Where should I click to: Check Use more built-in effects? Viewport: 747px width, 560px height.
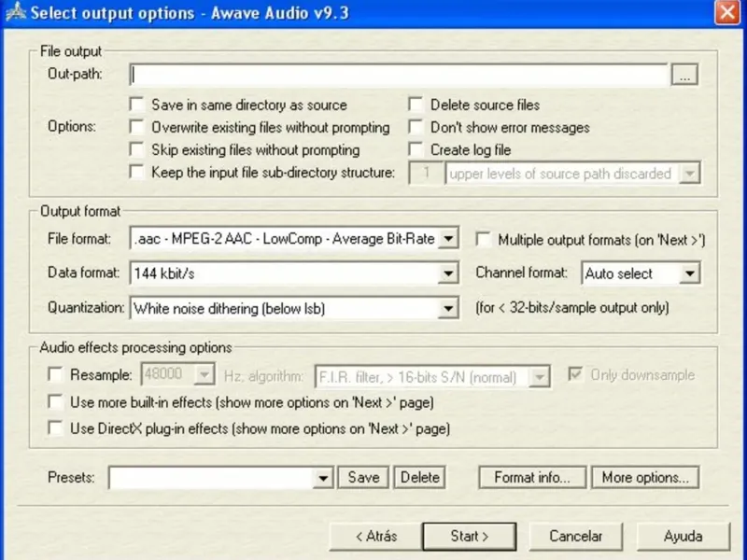[x=56, y=402]
